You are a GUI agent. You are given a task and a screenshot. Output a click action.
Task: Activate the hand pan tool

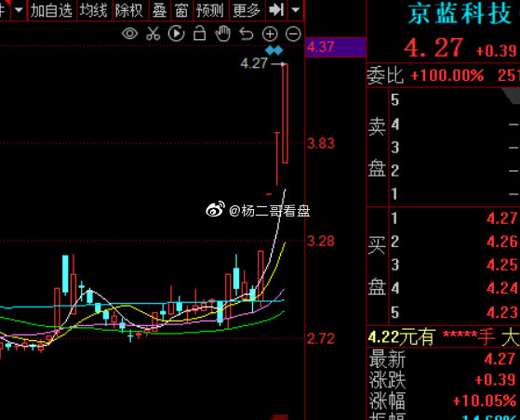[x=223, y=33]
